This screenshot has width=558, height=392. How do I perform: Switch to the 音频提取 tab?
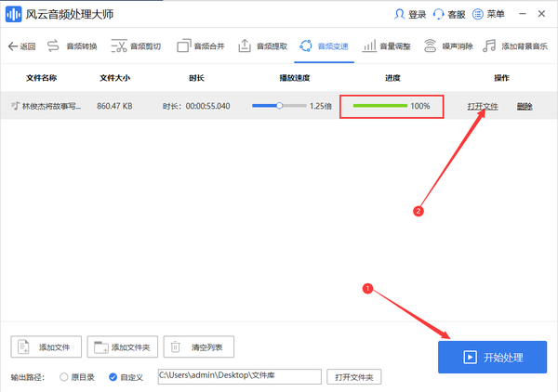pyautogui.click(x=262, y=46)
